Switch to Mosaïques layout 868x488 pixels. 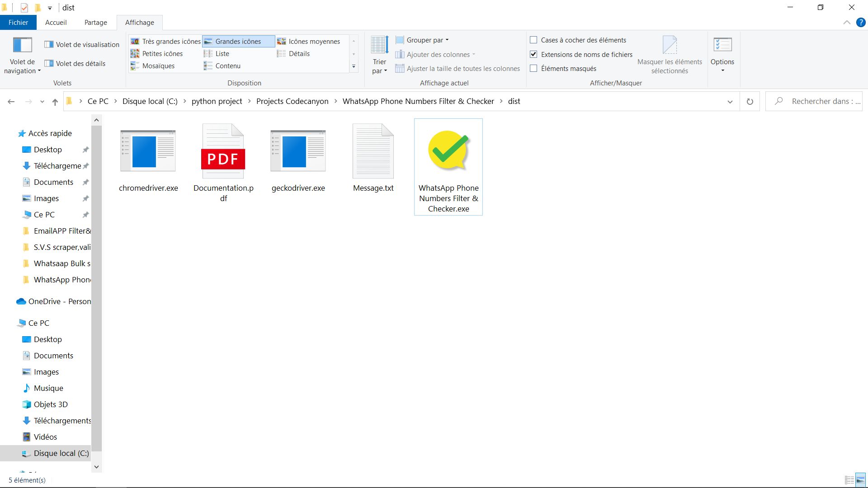click(152, 66)
